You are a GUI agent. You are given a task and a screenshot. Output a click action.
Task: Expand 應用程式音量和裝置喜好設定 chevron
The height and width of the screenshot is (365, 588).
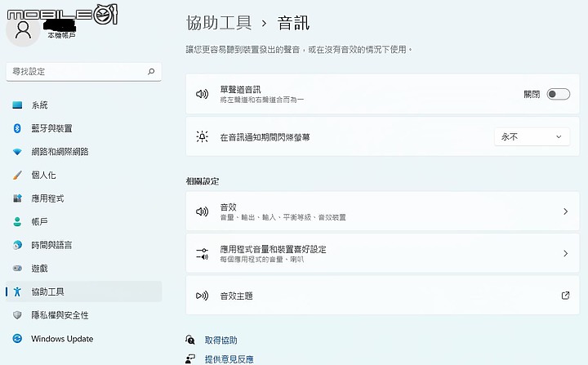tap(565, 254)
